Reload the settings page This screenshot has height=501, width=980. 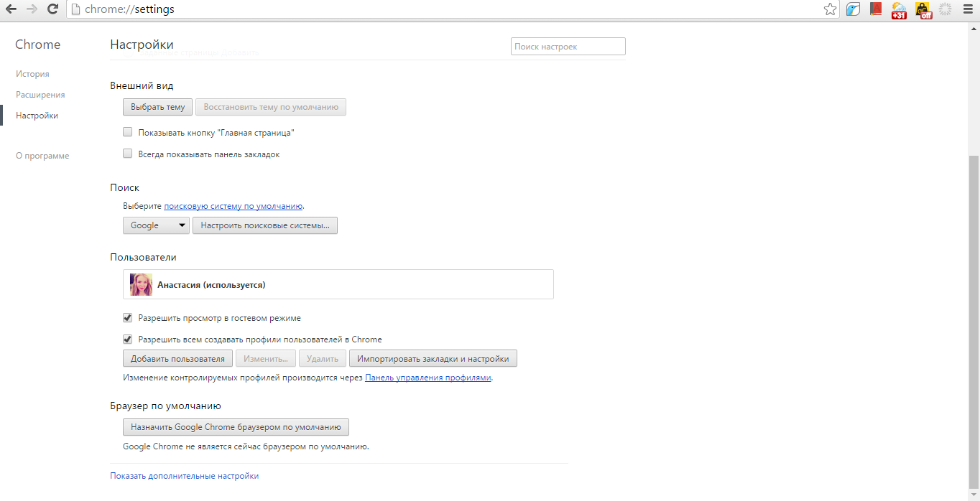coord(52,9)
